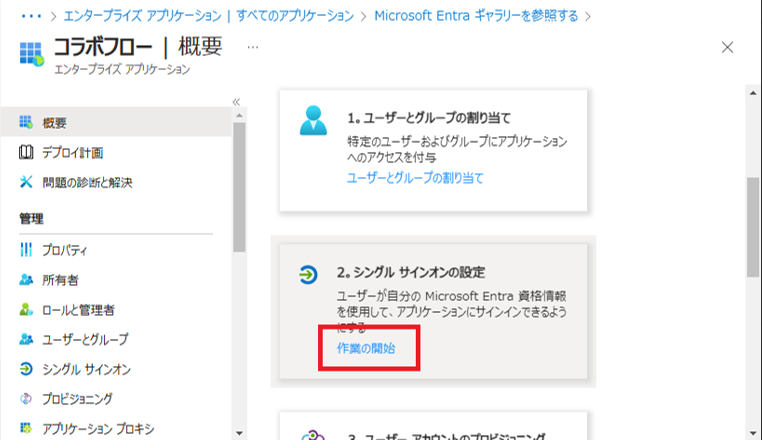The width and height of the screenshot is (762, 440).
Task: Click the 概要 grid icon in sidebar
Action: tap(26, 123)
